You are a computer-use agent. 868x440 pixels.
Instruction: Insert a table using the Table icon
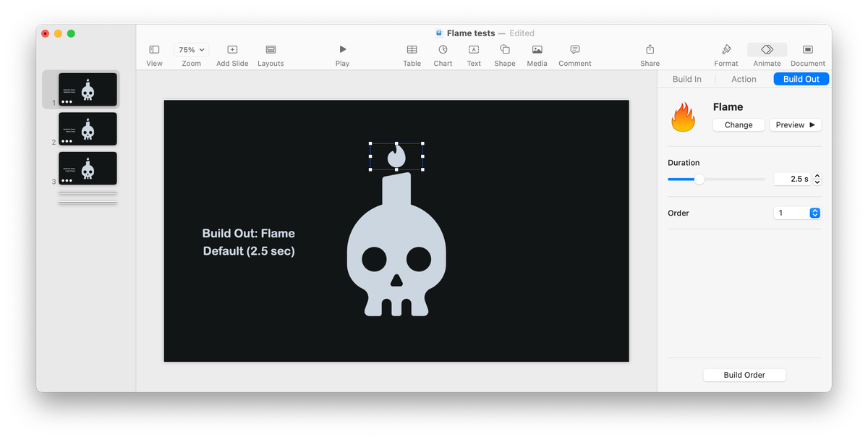click(412, 50)
